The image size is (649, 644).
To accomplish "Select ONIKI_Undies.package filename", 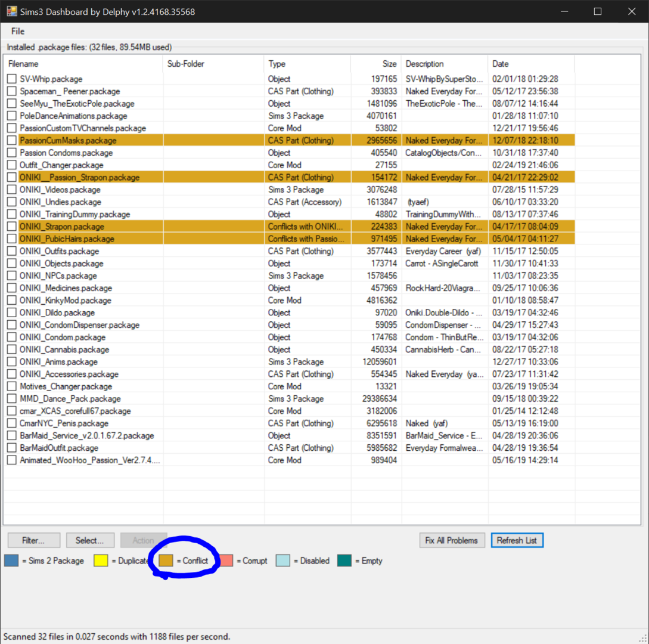I will (x=60, y=202).
